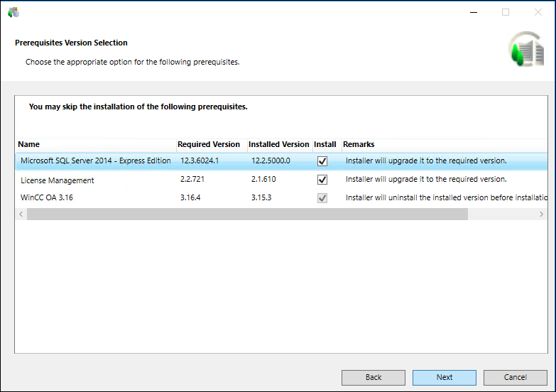Click the installer icon in the title bar
Screen dimensions: 556x392
coord(13,12)
